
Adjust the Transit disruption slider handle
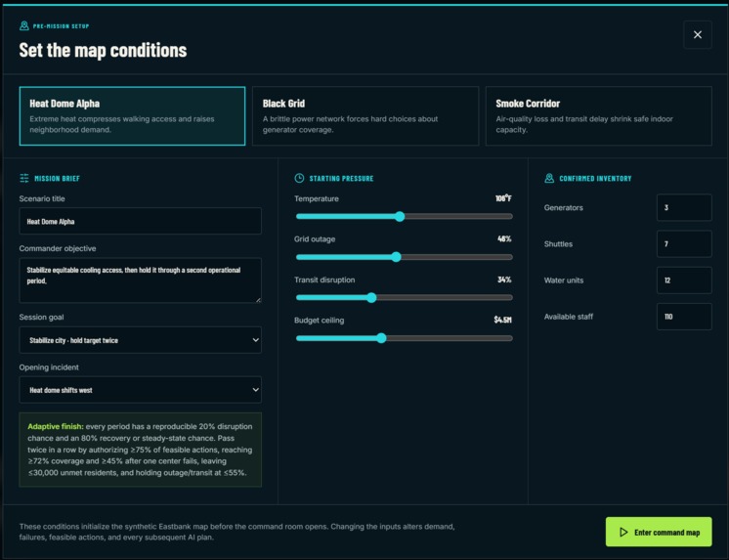[x=371, y=298]
